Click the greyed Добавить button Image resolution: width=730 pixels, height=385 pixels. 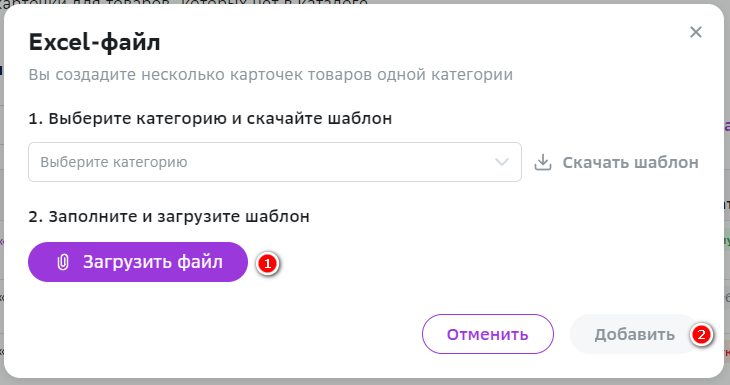[634, 334]
